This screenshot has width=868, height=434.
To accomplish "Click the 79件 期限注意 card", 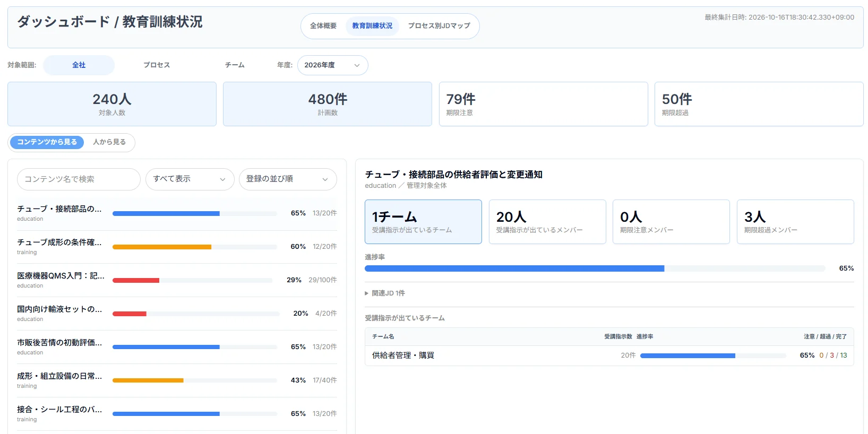I will tap(543, 104).
